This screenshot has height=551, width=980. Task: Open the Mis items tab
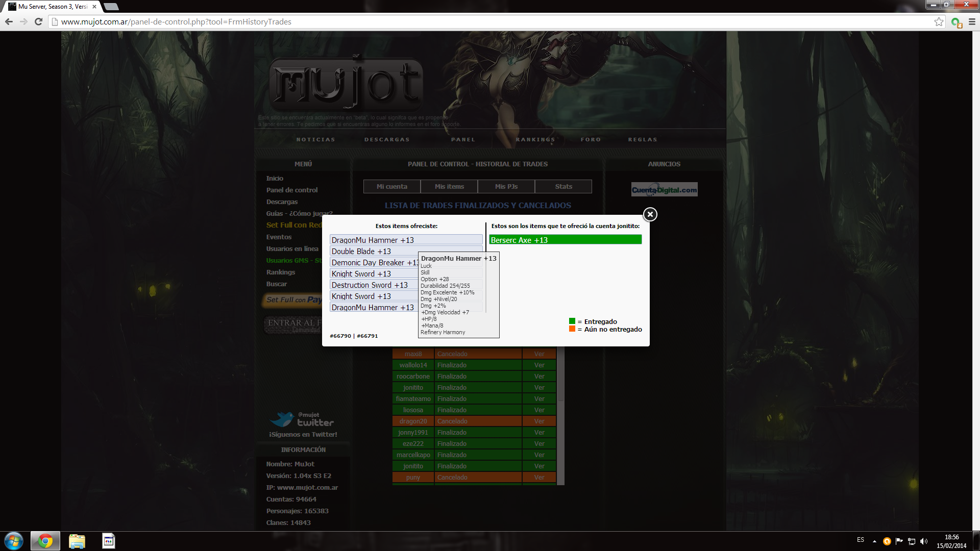click(x=449, y=187)
